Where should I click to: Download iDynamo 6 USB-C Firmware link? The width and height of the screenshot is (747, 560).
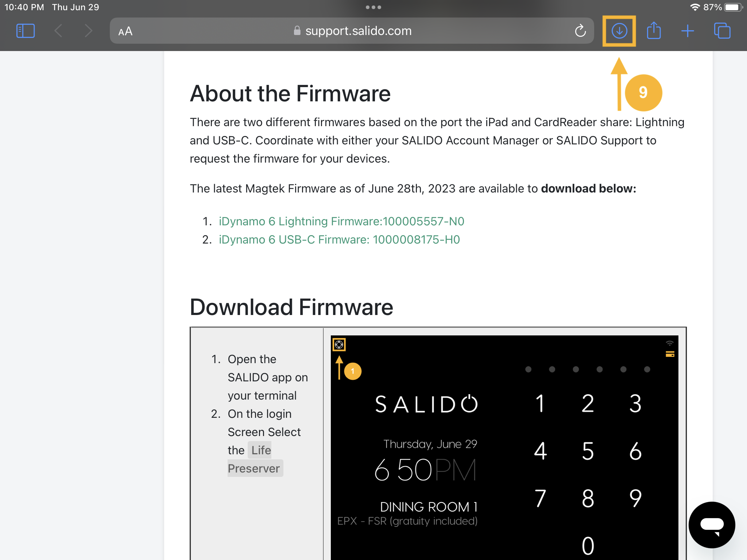click(x=339, y=240)
